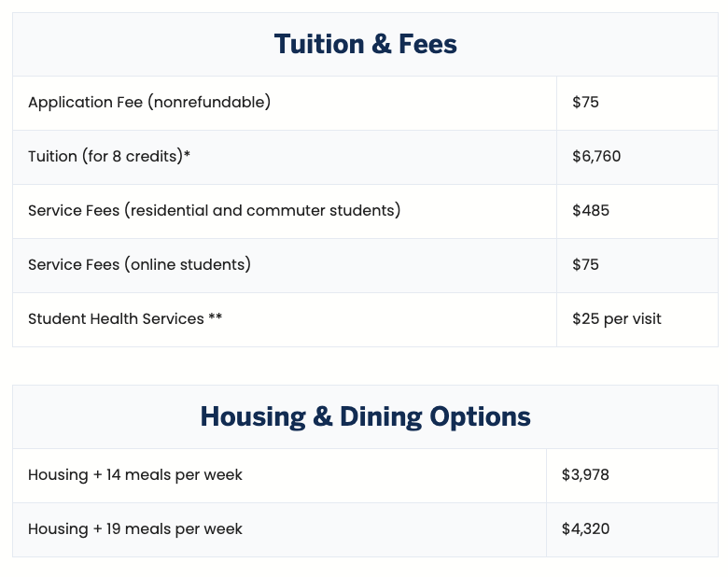
Task: Click the $6,760 tuition amount
Action: [x=596, y=156]
